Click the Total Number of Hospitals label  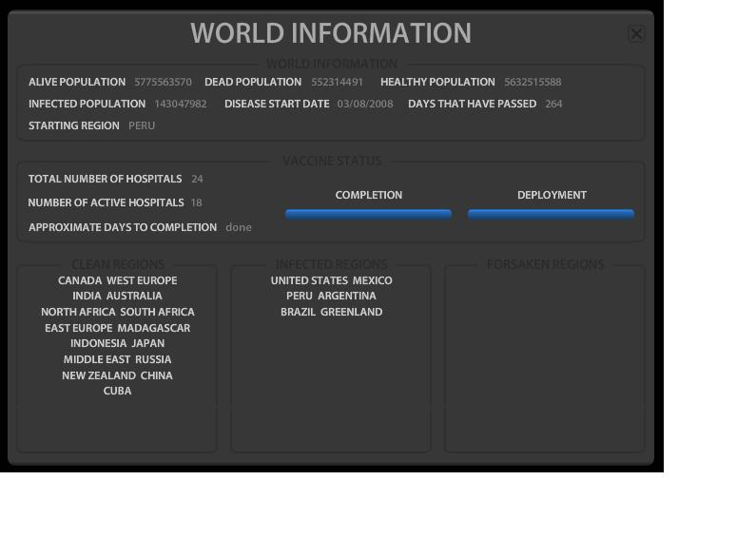pos(105,179)
